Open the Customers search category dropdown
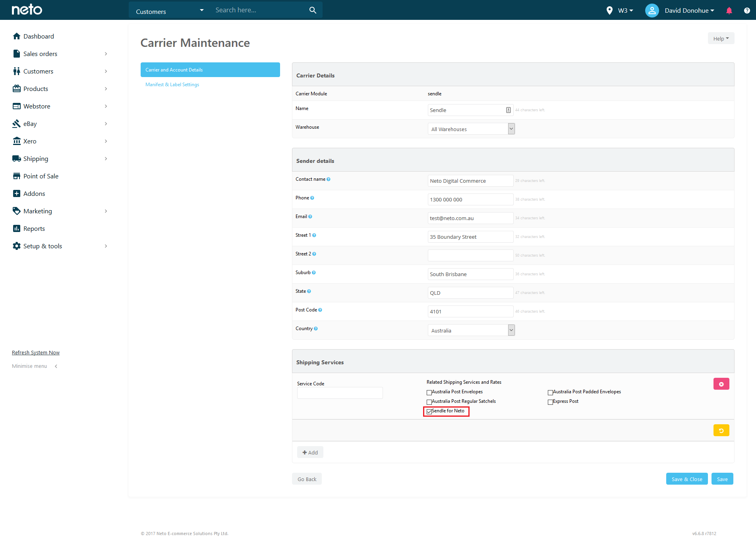The height and width of the screenshot is (549, 756). [x=169, y=10]
